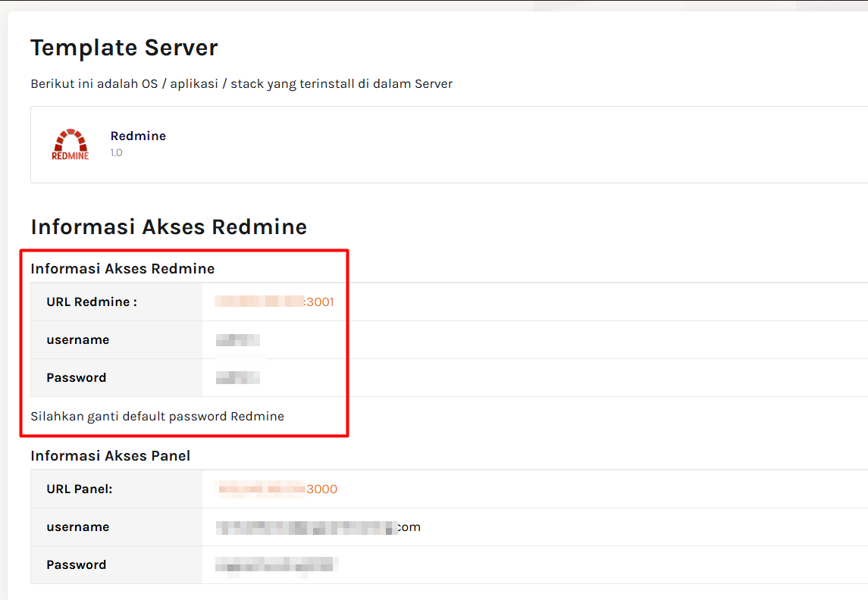Select the Redmine 1.0 application card
The height and width of the screenshot is (600, 868).
coord(303,145)
